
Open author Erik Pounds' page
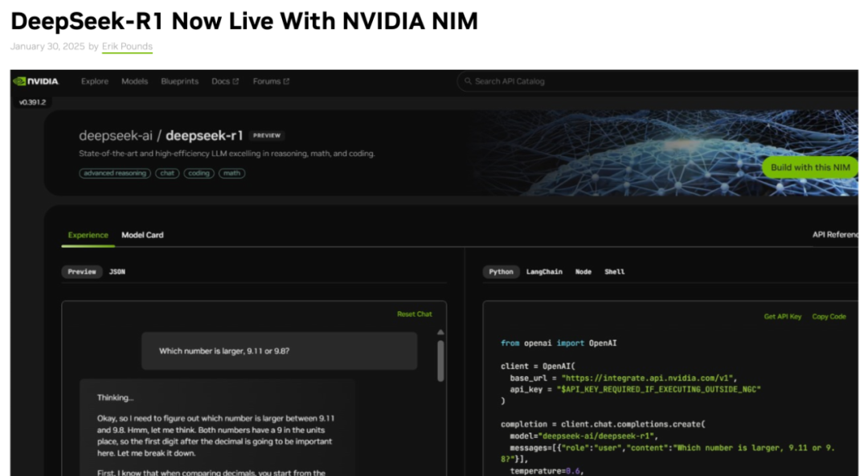point(127,47)
